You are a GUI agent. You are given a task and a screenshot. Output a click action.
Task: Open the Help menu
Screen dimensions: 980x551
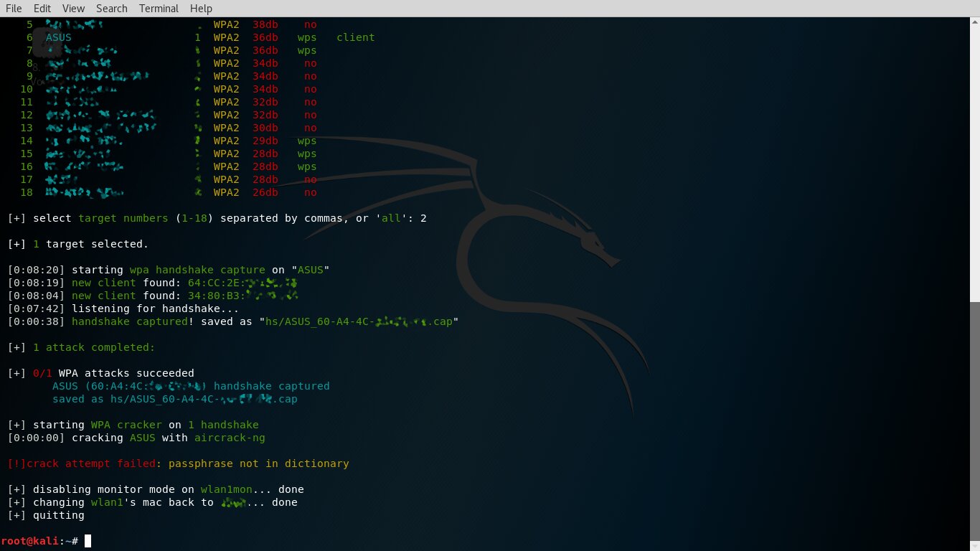[201, 9]
